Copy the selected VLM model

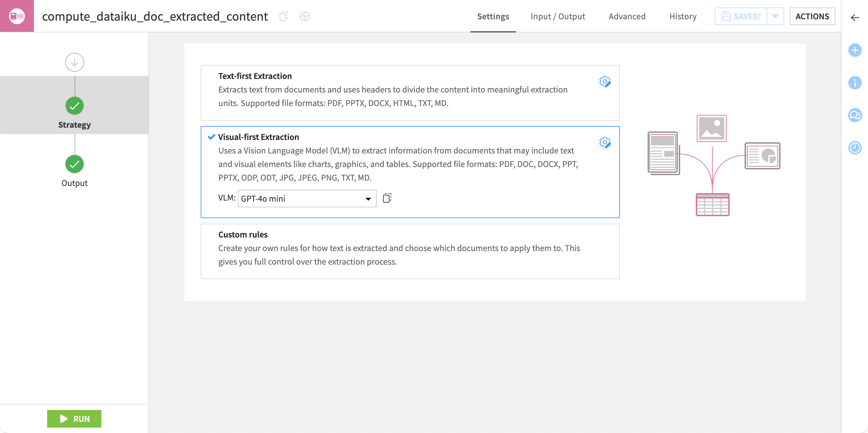tap(387, 198)
